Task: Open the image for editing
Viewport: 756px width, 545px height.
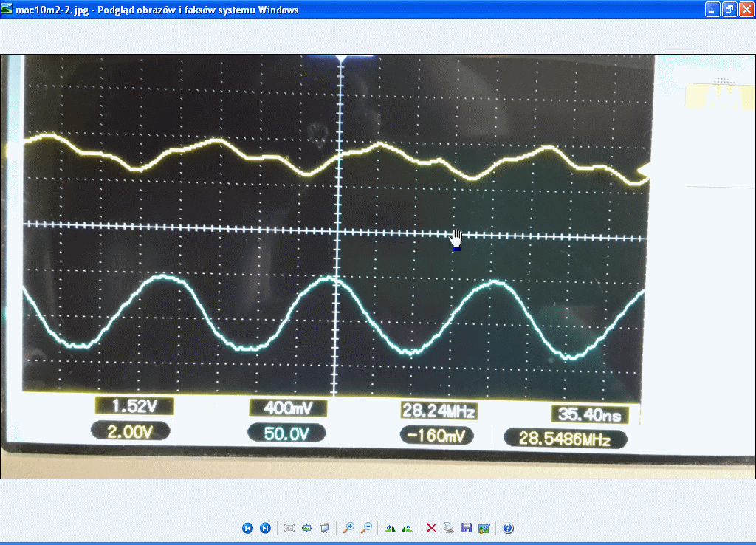Action: tap(484, 528)
